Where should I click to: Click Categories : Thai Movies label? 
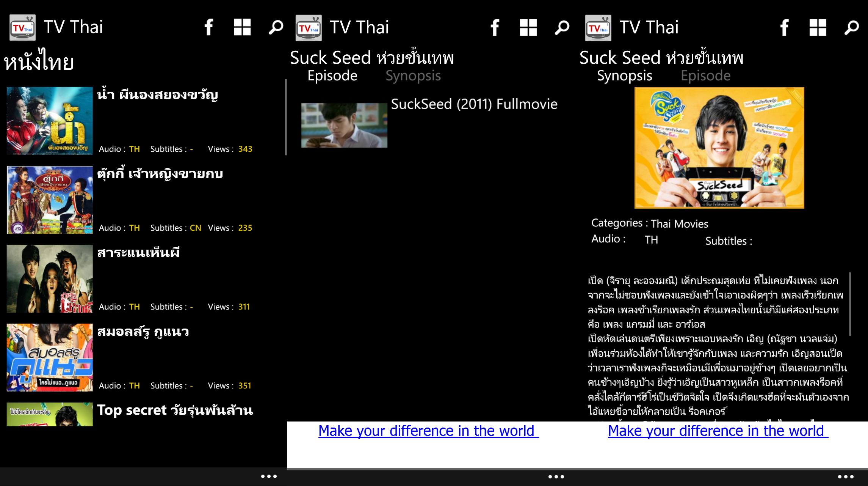(x=650, y=223)
